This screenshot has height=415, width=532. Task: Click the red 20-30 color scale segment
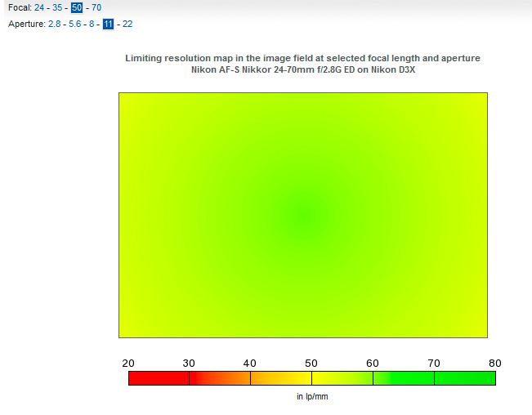(159, 378)
